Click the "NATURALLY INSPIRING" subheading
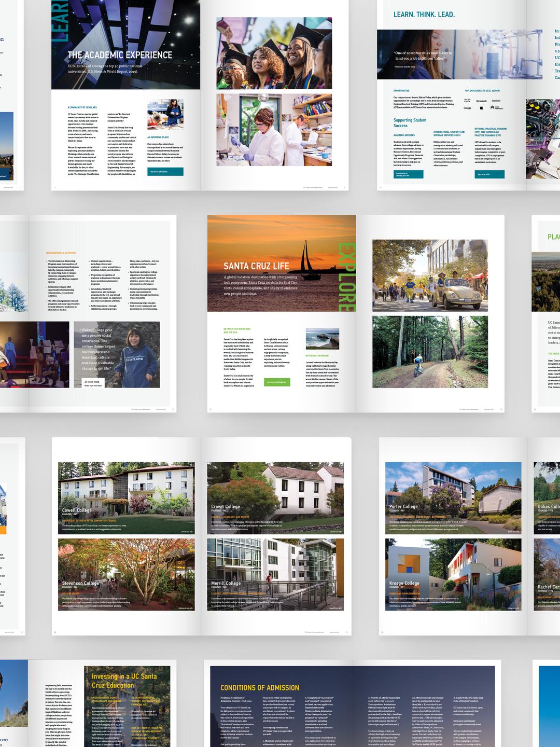This screenshot has width=560, height=747. 317,356
